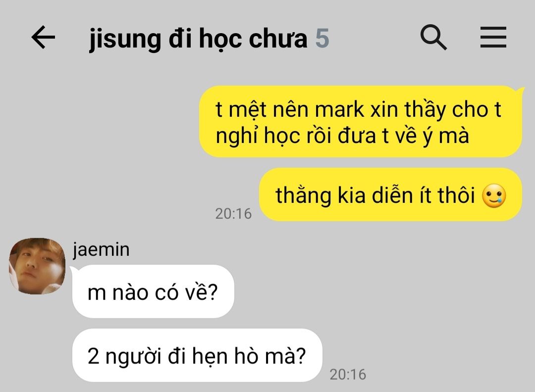The width and height of the screenshot is (535, 392).
Task: Tap the word 'jisung' in the header
Action: 125,40
